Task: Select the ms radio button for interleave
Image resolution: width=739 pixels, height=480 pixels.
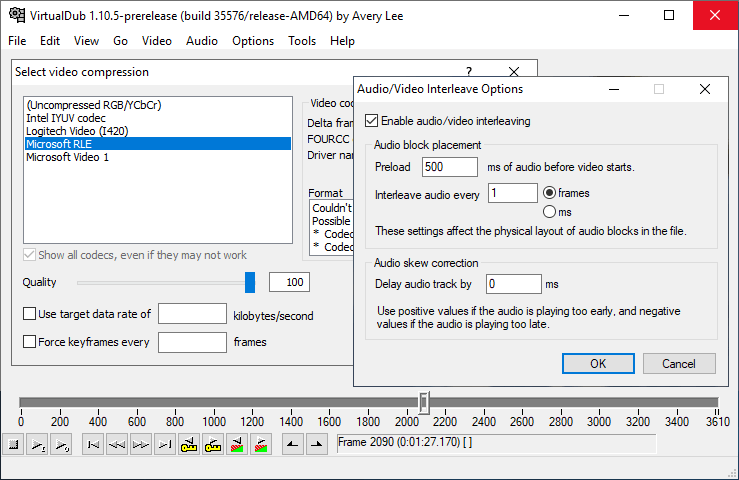Action: (x=549, y=212)
